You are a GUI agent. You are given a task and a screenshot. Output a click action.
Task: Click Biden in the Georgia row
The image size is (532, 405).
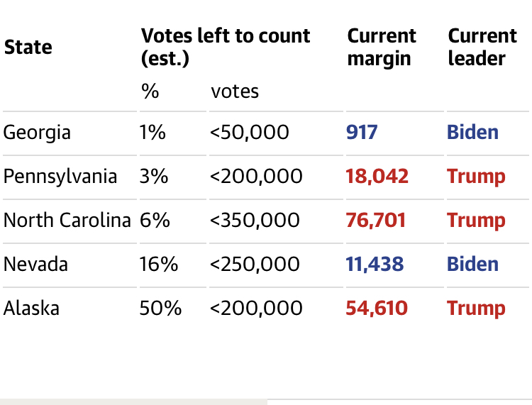(472, 132)
